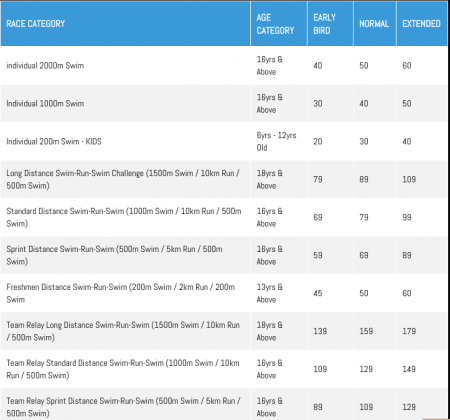Click extended price 179 for Team Relay Long
Viewport: 450px width, 420px height.
(409, 331)
